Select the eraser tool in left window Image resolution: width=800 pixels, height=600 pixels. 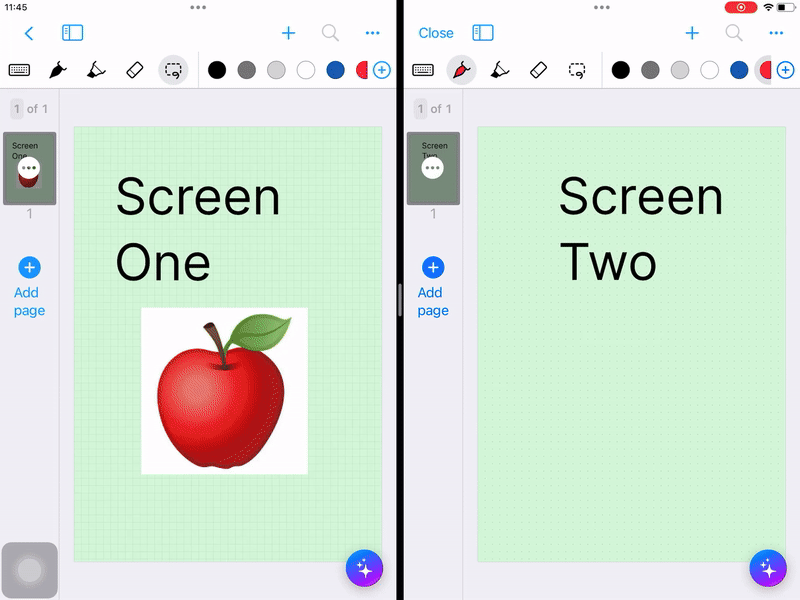pyautogui.click(x=135, y=70)
